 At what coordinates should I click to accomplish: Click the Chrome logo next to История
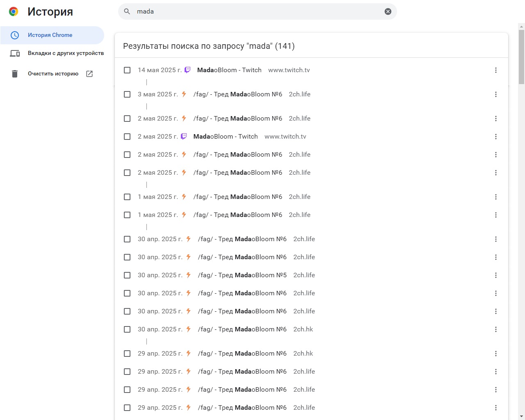(14, 12)
